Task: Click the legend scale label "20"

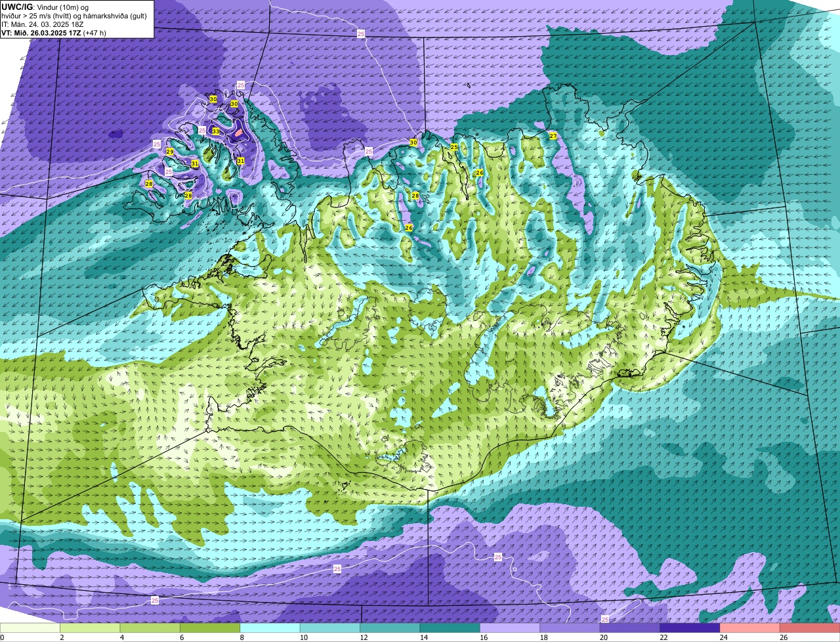Action: click(604, 637)
